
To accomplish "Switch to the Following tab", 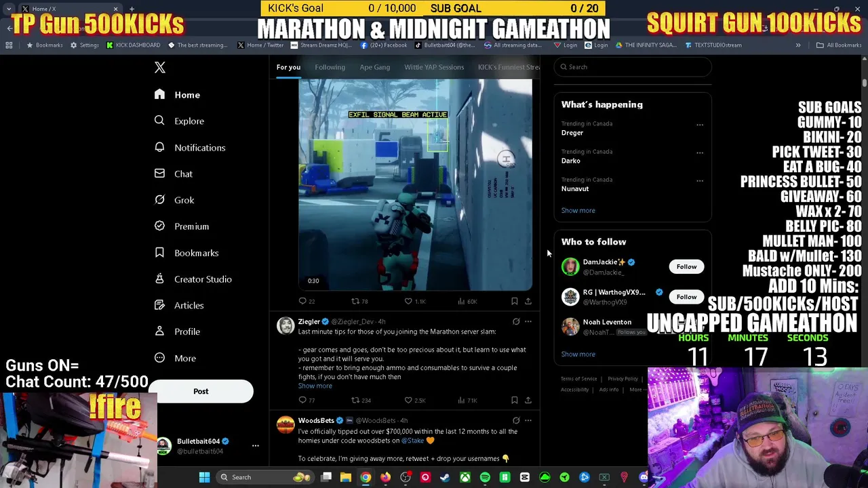I will [330, 67].
